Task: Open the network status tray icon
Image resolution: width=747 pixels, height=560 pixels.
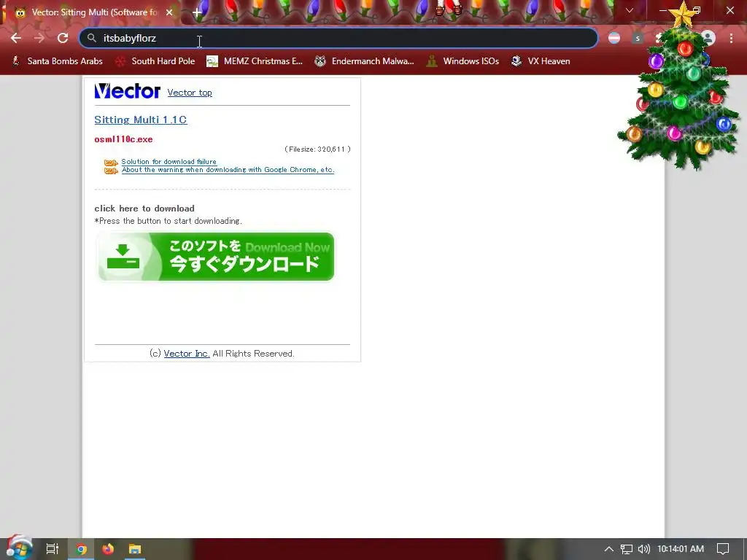Action: pyautogui.click(x=626, y=549)
